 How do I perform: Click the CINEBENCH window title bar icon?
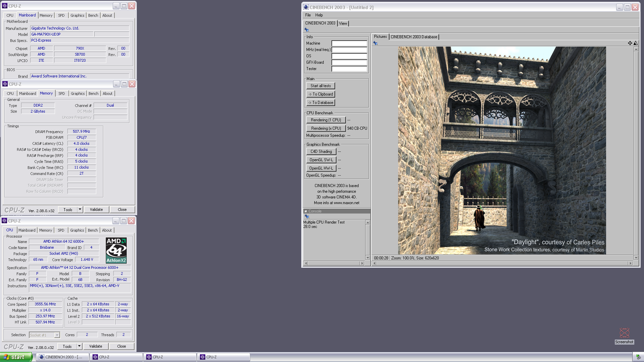tap(306, 7)
